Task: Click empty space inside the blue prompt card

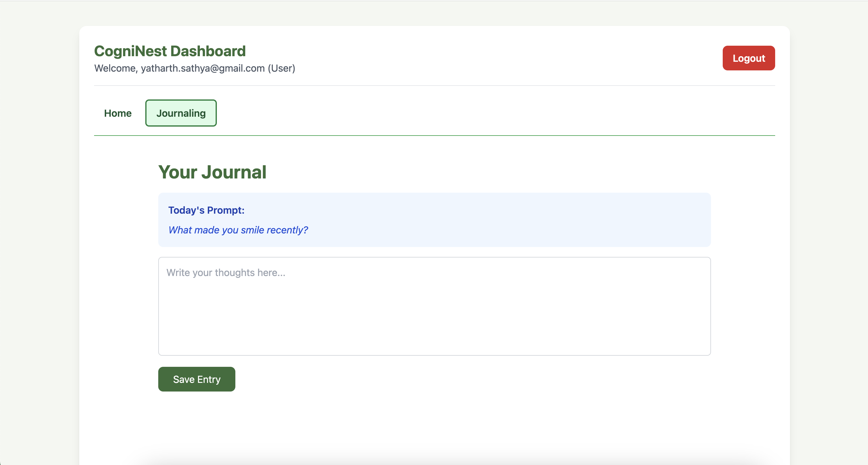Action: coord(506,219)
